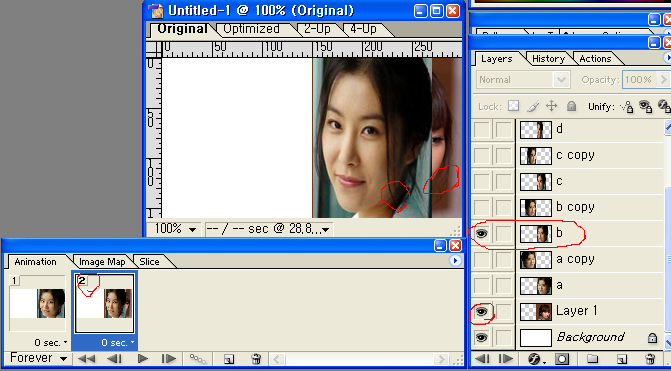Hide layer b visibility eye
The width and height of the screenshot is (671, 371).
click(x=481, y=234)
